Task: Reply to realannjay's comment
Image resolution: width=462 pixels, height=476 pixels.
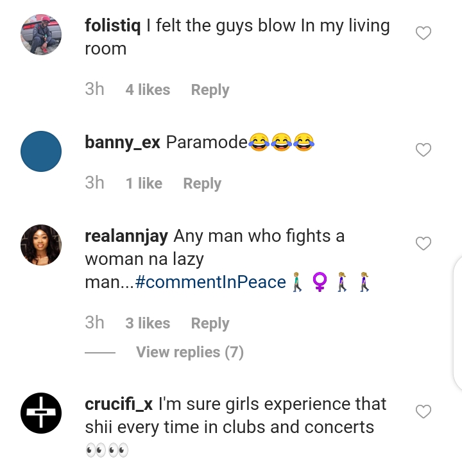Action: 210,323
